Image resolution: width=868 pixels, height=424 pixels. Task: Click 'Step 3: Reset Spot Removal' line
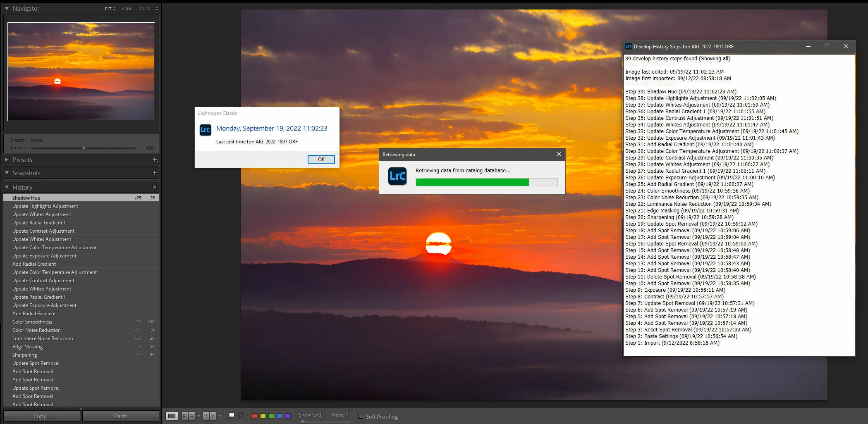[688, 329]
